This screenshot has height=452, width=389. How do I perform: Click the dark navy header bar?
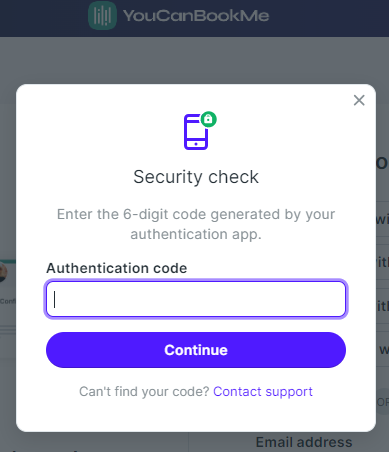pos(194,18)
